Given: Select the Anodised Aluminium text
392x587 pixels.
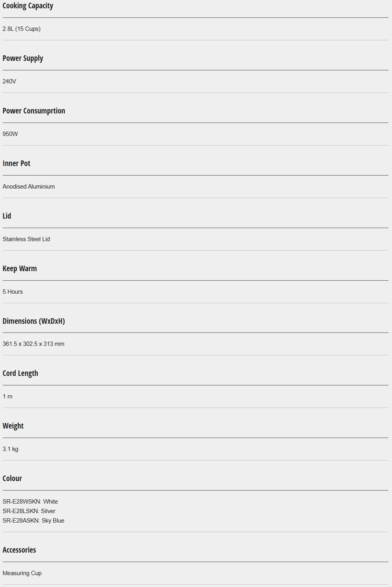Looking at the screenshot, I should [x=29, y=187].
